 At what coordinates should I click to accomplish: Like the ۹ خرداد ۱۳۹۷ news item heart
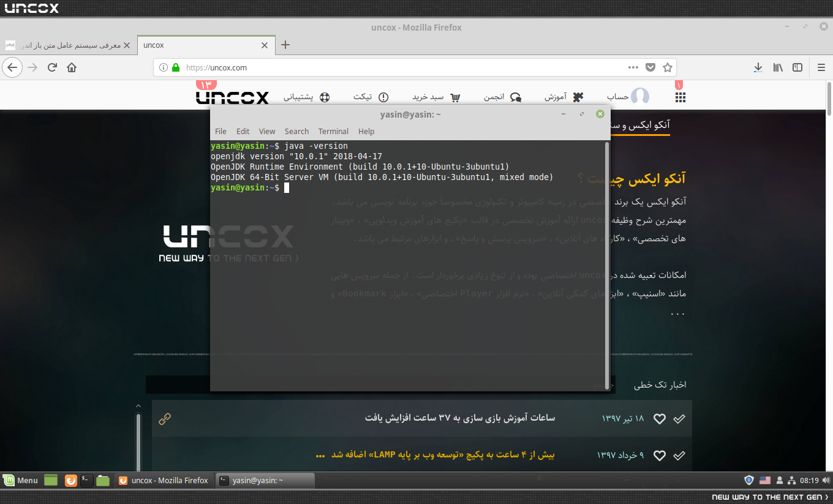coord(660,456)
